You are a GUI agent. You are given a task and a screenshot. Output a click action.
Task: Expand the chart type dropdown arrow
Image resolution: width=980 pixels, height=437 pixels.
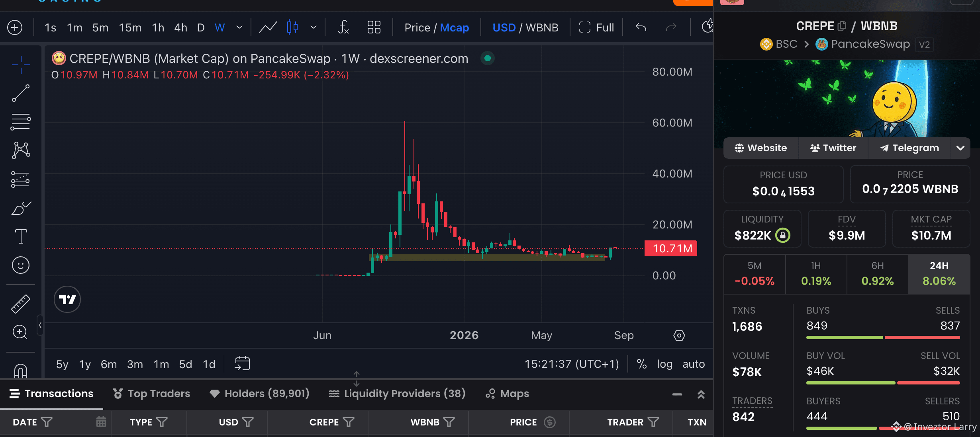coord(314,27)
